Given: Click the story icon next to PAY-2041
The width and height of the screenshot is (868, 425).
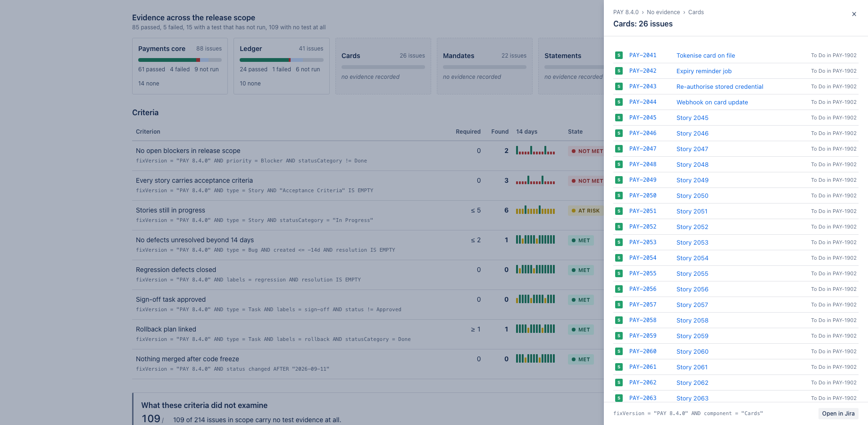Looking at the screenshot, I should 619,55.
